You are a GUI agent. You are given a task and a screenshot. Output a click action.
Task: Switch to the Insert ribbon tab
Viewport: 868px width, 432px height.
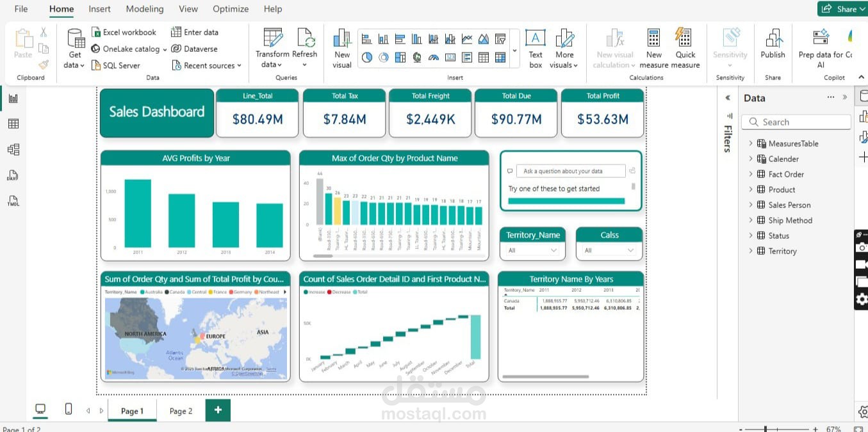[x=99, y=9]
